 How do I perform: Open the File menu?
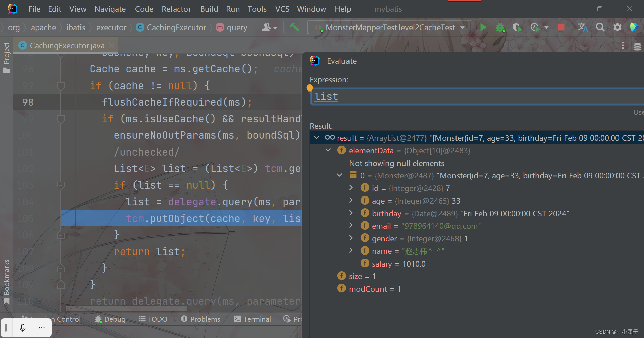click(34, 9)
